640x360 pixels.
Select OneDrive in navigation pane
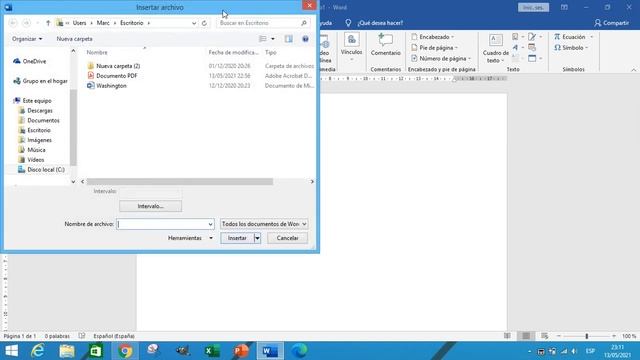coord(30,61)
